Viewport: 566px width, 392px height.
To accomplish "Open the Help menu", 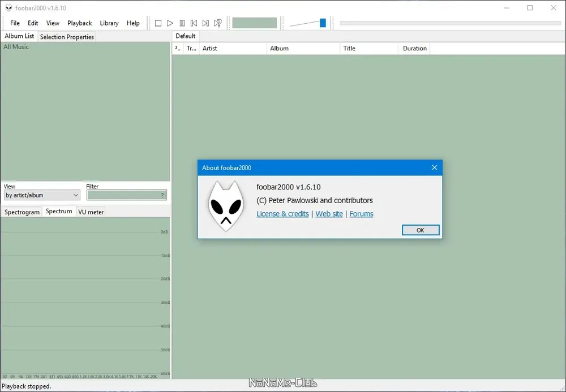I will point(133,23).
